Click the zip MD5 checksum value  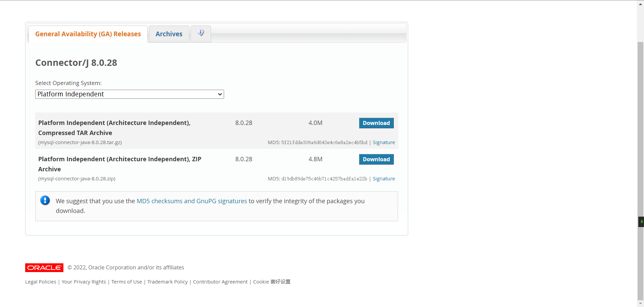click(324, 179)
